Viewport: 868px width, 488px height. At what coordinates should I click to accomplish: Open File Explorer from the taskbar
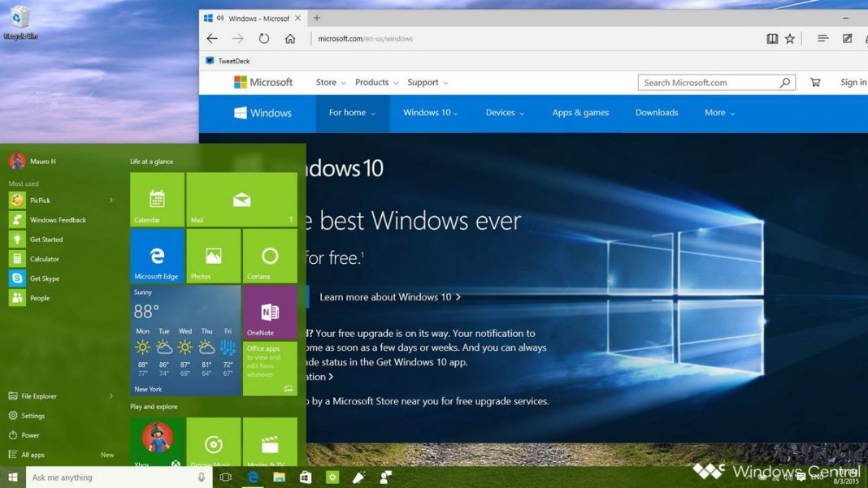[279, 477]
